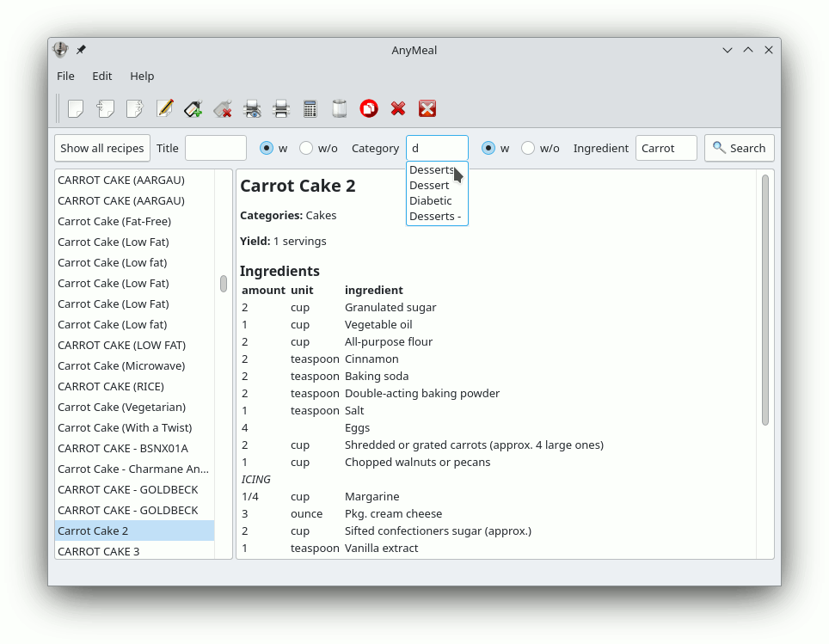
Task: Click the new recipe blank page icon
Action: pyautogui.click(x=76, y=108)
